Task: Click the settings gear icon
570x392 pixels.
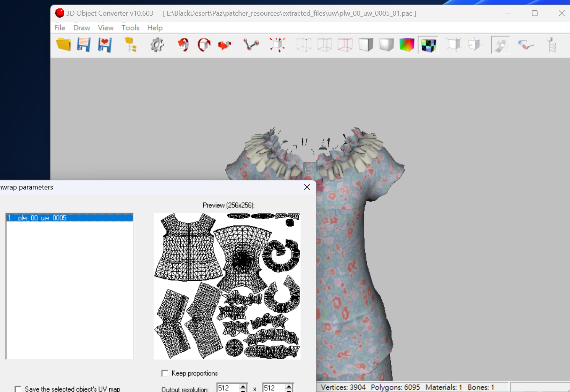Action: [x=157, y=45]
